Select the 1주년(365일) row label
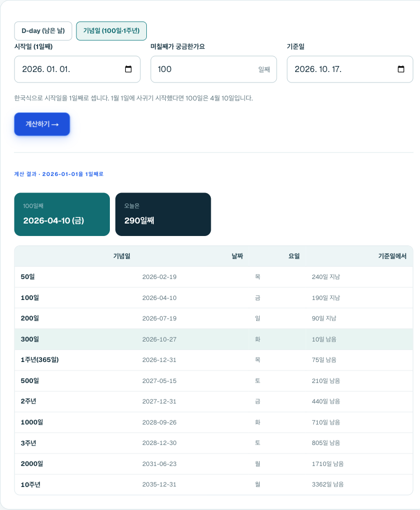Screen dimensions: 420x510 [39, 359]
